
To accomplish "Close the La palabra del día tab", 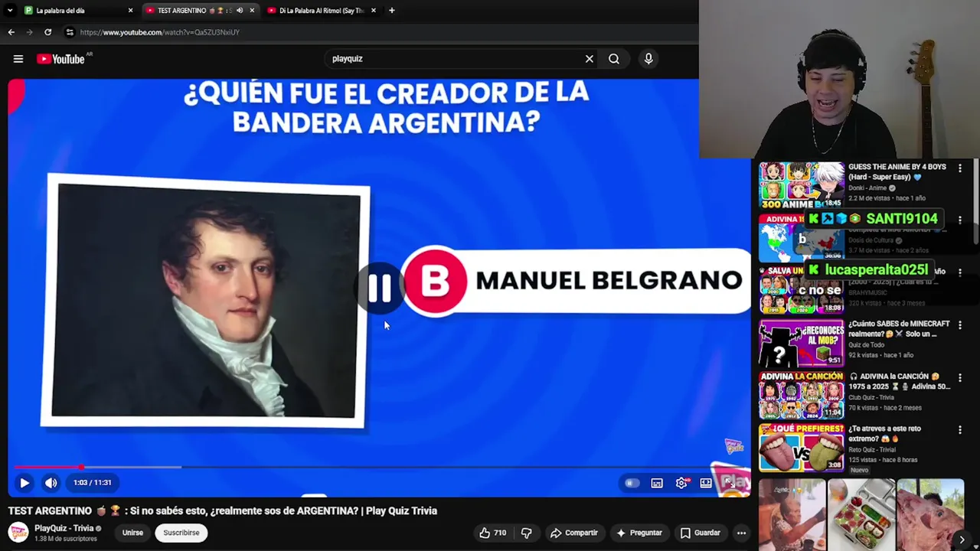I will tap(130, 11).
